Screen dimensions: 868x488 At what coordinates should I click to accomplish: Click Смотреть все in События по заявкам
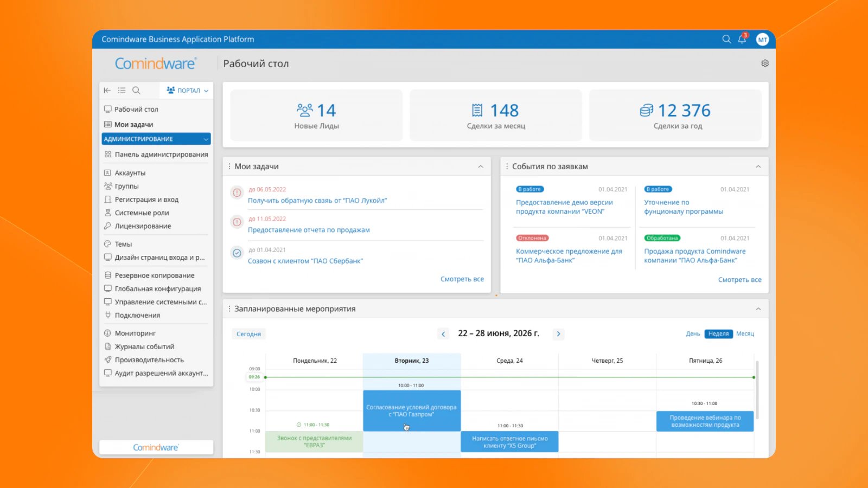740,280
